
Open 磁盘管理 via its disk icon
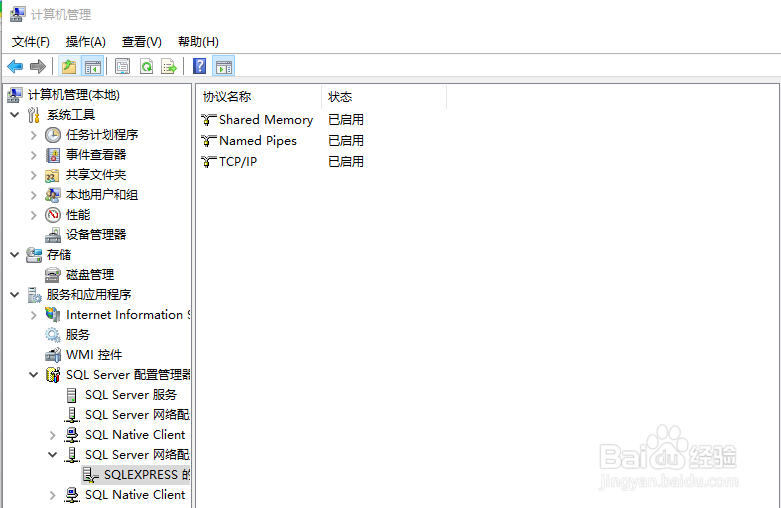tap(53, 275)
